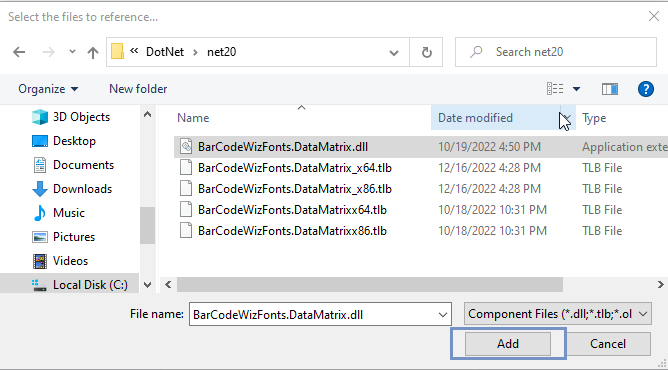Open the Organize menu

[48, 89]
